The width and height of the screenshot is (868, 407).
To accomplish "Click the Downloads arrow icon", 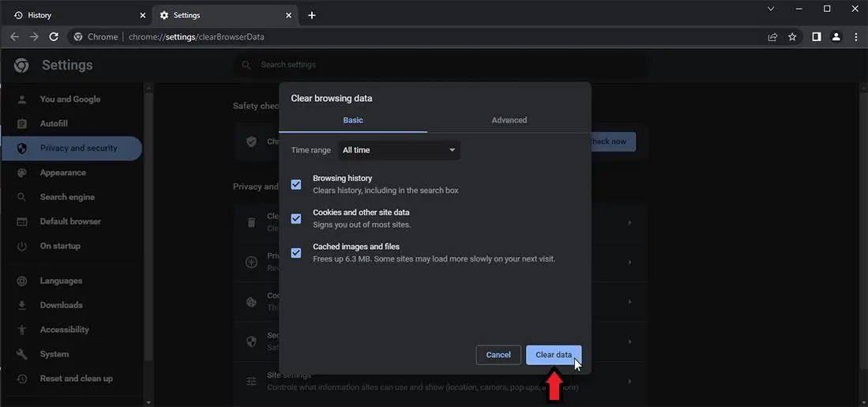I will point(22,305).
